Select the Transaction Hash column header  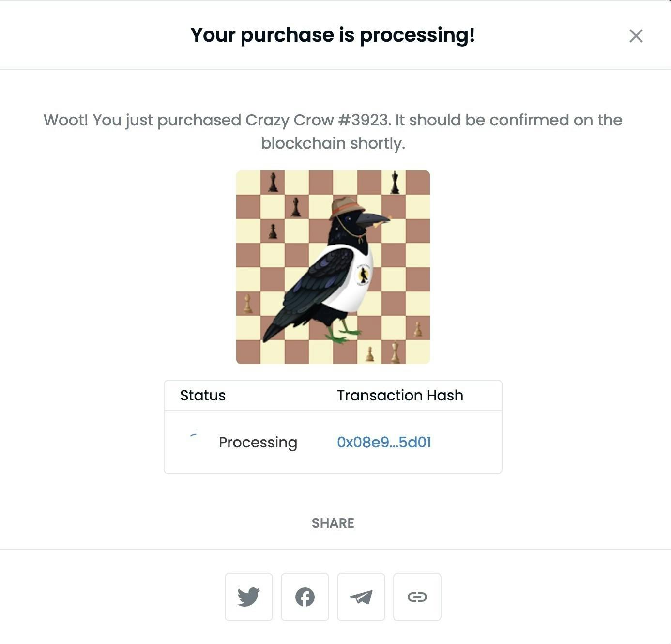(400, 396)
